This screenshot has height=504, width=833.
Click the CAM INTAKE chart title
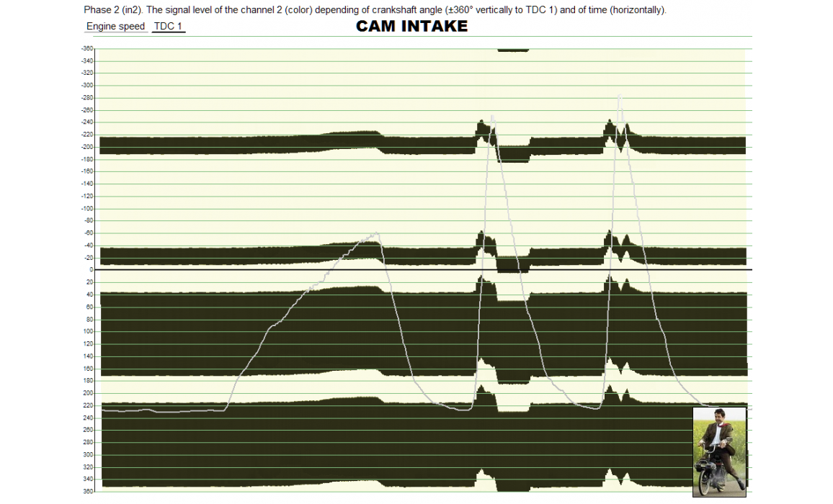[411, 27]
